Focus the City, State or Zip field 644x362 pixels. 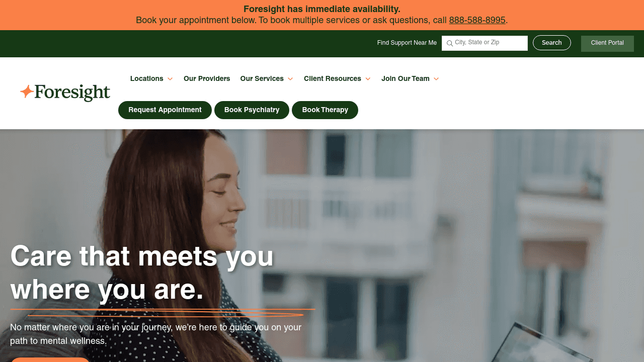485,43
